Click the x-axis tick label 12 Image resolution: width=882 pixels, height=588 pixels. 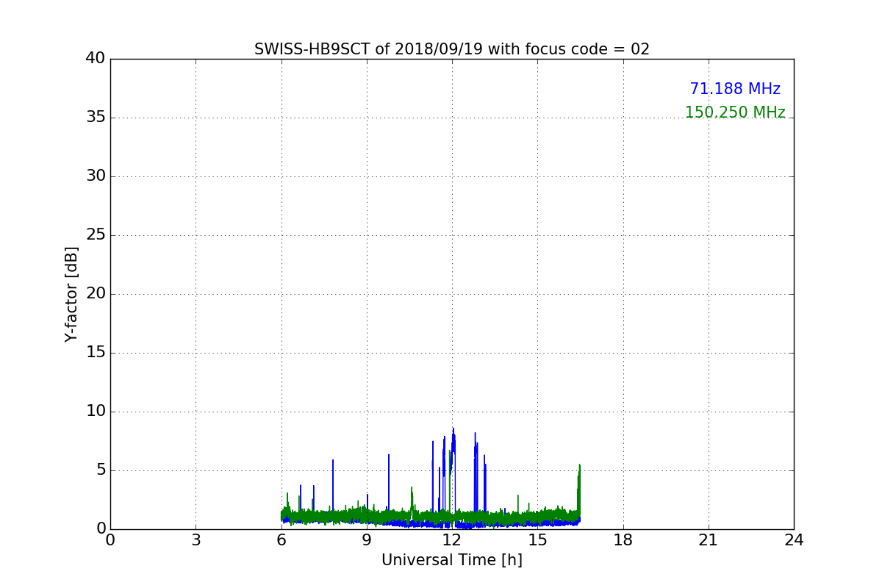tap(452, 540)
